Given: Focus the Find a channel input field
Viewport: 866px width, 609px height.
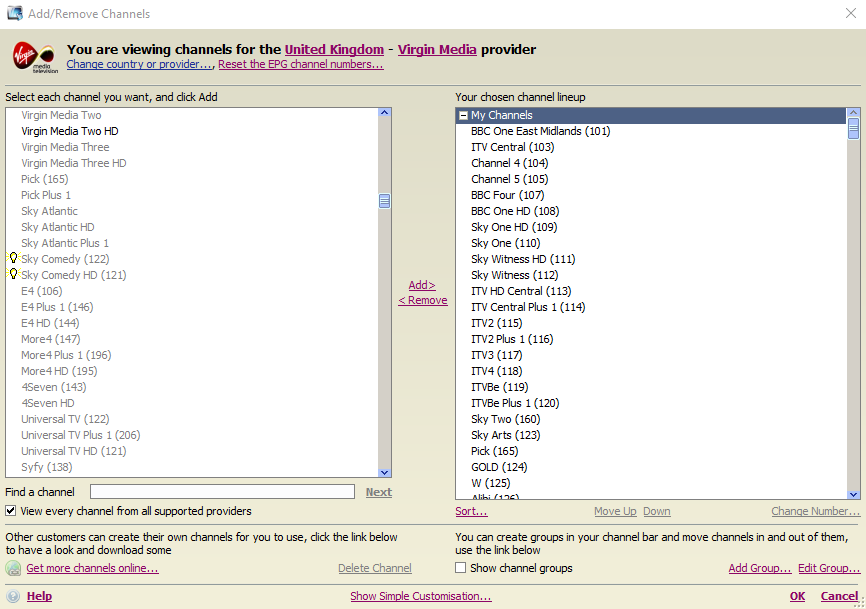Looking at the screenshot, I should (222, 491).
